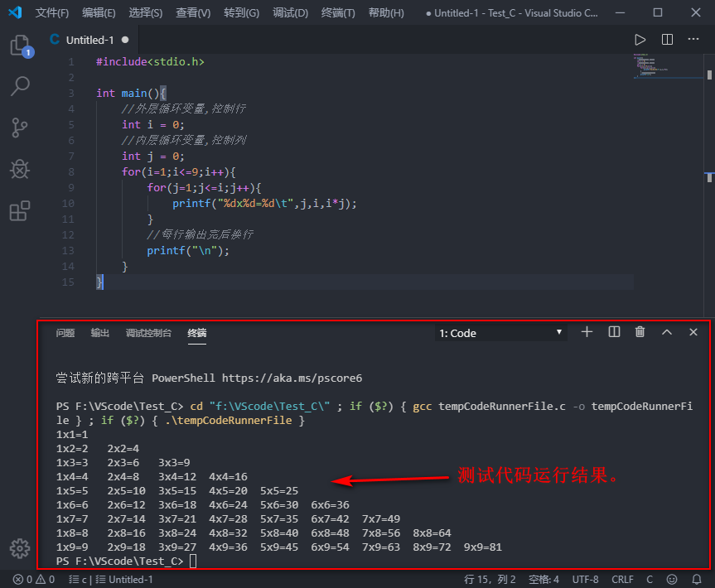Kill the terminal using the trash icon
The width and height of the screenshot is (715, 588).
click(x=640, y=331)
